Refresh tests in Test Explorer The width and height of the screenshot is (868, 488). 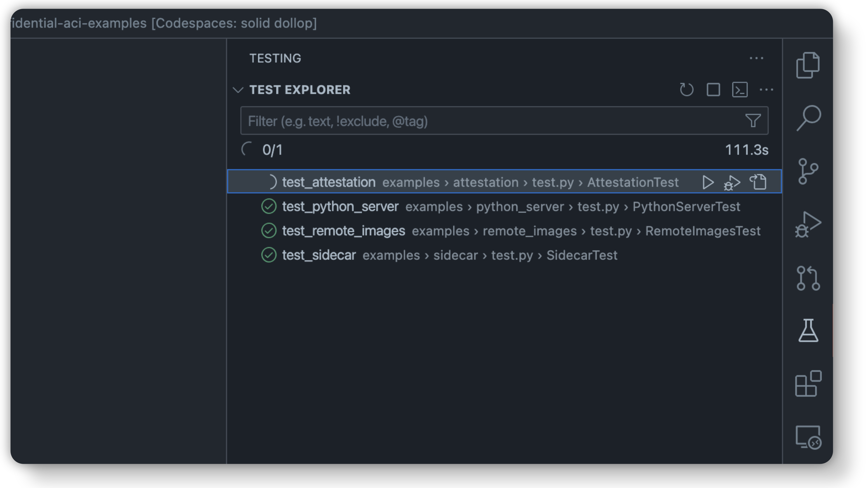(x=686, y=90)
